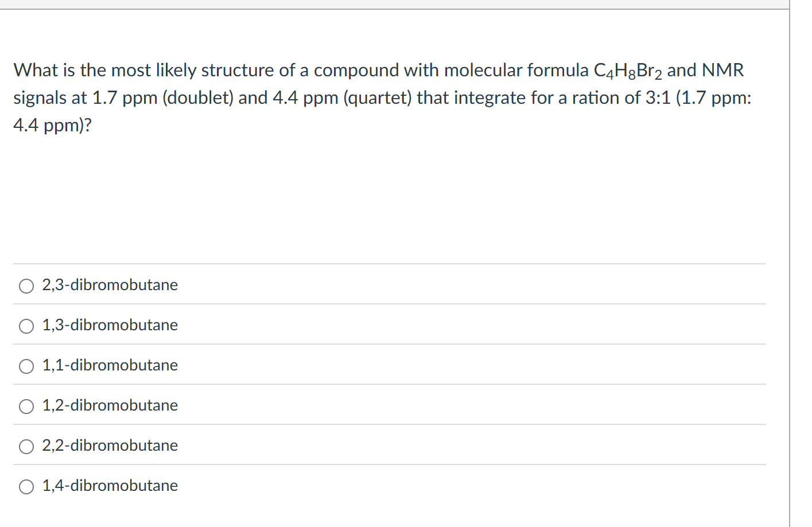This screenshot has width=812, height=527.
Task: Select the 2,3-dibromobutane radio button
Action: coord(26,286)
